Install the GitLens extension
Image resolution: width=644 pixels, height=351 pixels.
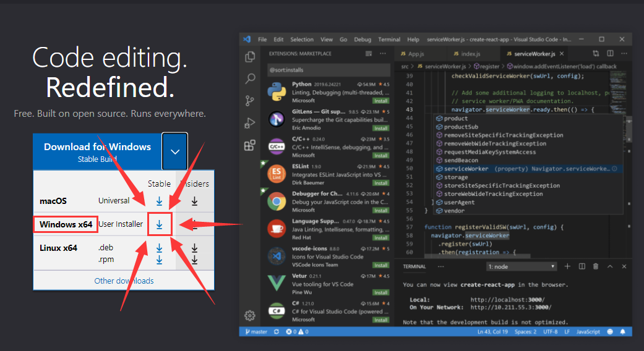[x=380, y=129]
